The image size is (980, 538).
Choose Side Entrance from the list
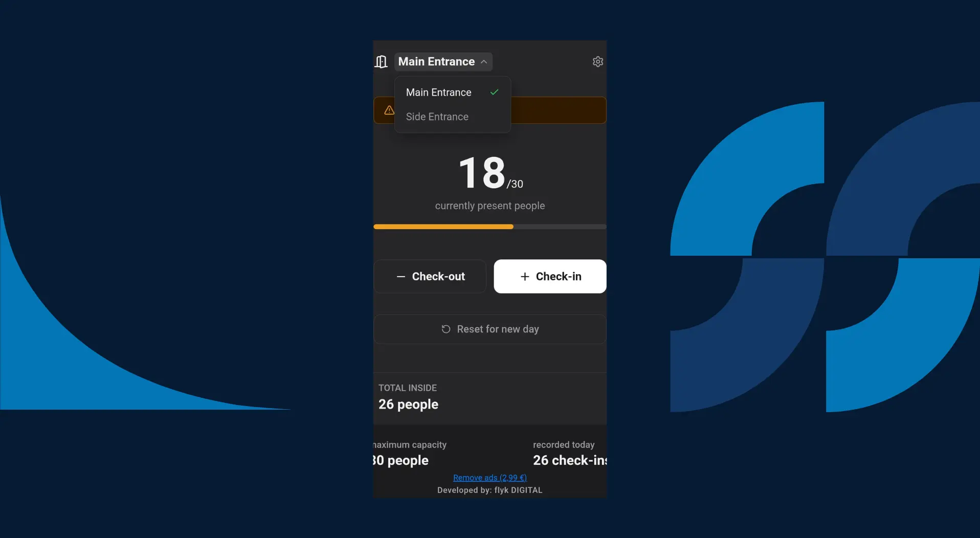452,117
